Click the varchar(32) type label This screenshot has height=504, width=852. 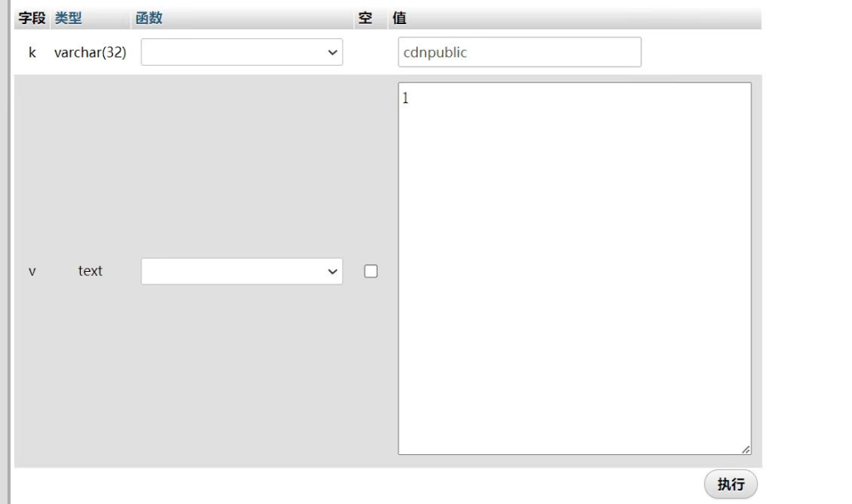tap(90, 52)
